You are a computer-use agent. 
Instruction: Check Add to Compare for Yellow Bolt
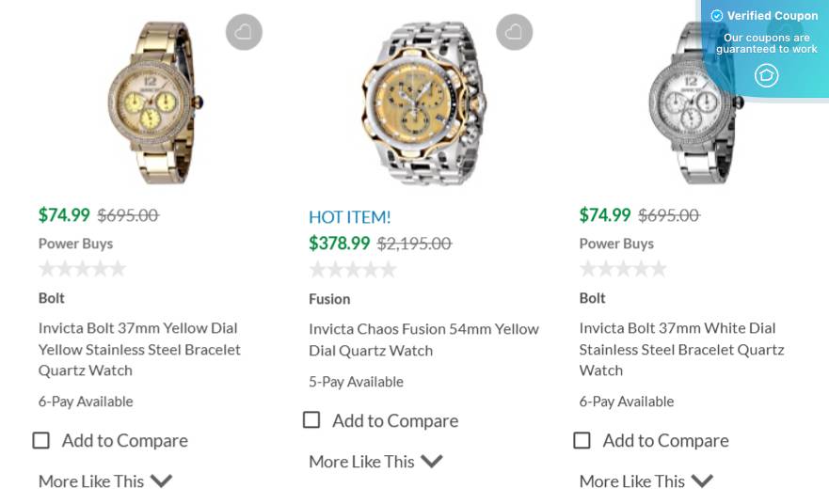[x=41, y=440]
